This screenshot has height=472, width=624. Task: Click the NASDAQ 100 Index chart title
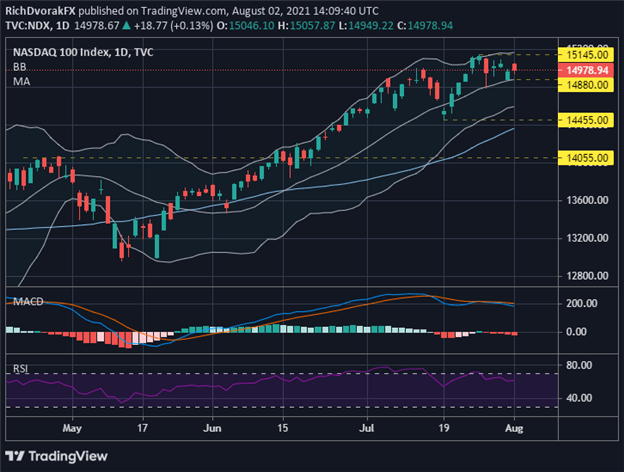[83, 52]
